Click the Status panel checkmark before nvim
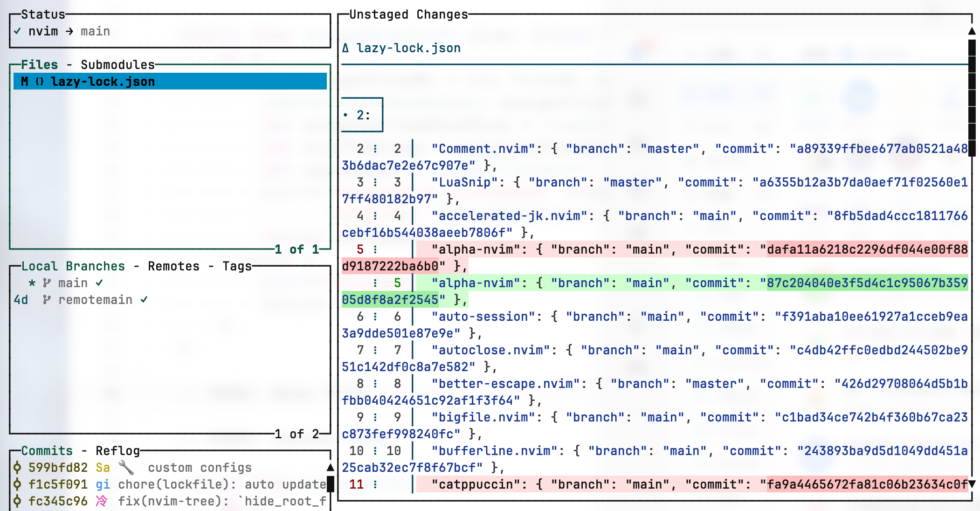The width and height of the screenshot is (980, 511). (x=17, y=31)
